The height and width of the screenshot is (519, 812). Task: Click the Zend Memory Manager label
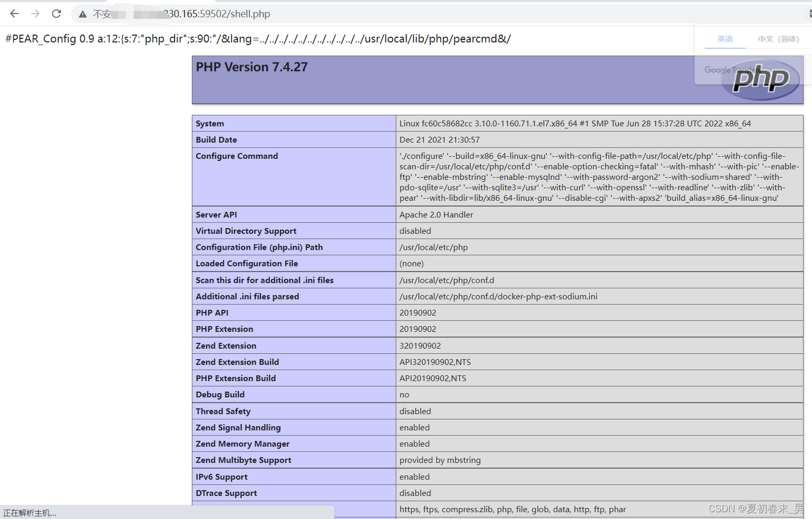coord(243,444)
